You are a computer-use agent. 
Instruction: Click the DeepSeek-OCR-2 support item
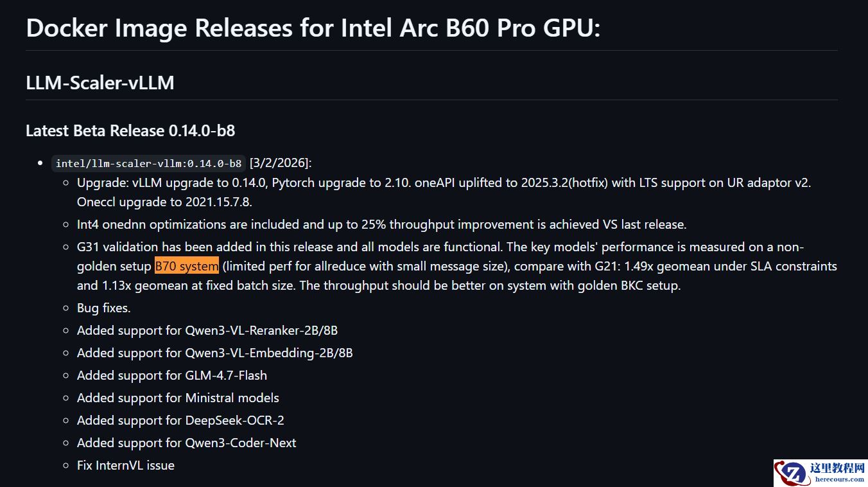coord(180,420)
